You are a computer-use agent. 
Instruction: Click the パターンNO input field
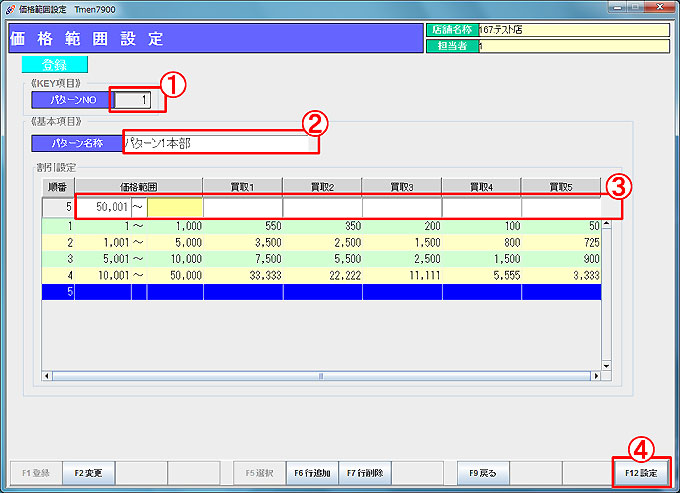pos(136,100)
